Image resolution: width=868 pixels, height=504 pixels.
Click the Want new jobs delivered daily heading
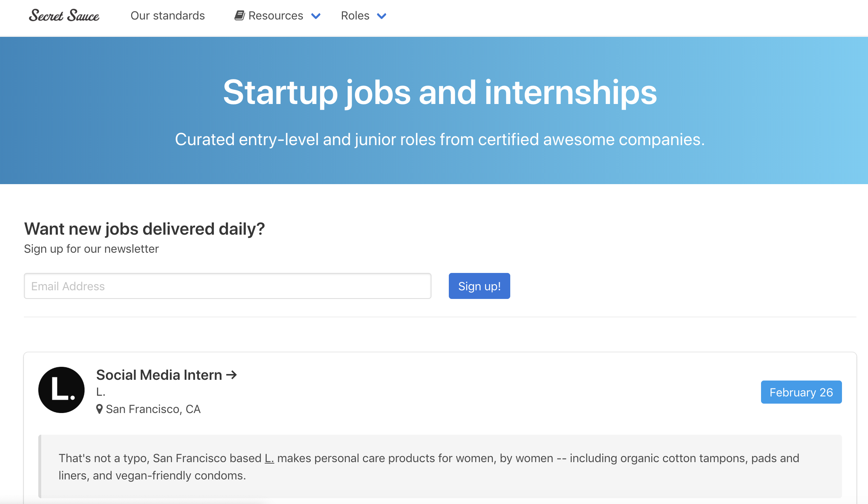pos(145,229)
